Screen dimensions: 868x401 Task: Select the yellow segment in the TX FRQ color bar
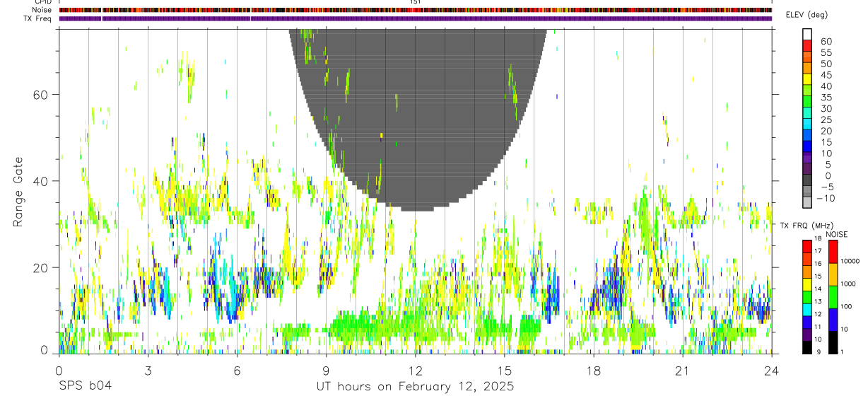(x=807, y=284)
